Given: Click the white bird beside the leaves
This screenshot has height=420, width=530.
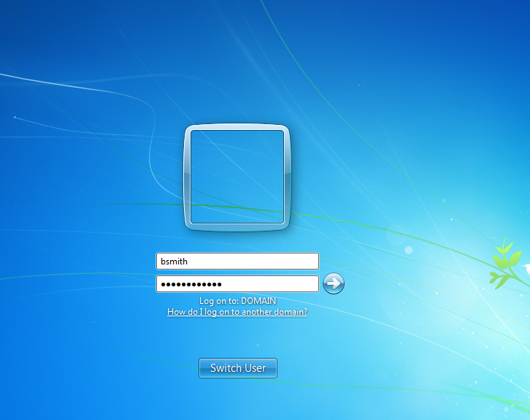Looking at the screenshot, I should pyautogui.click(x=526, y=271).
